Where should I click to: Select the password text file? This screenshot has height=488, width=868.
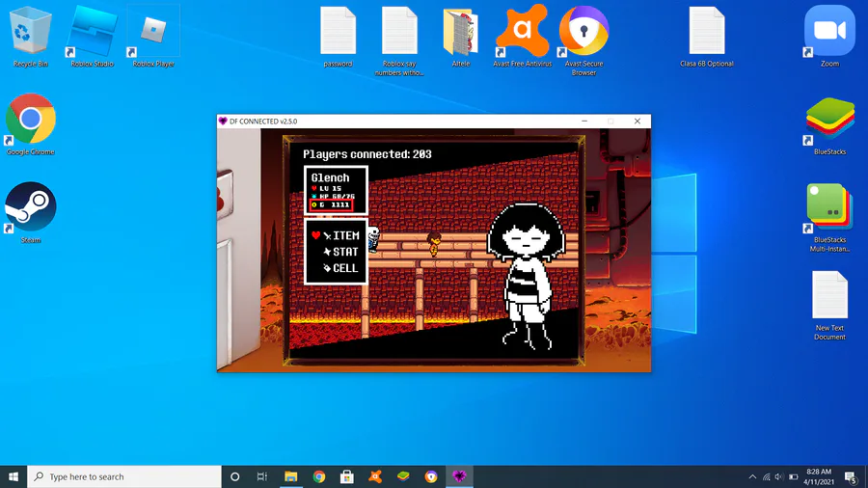338,36
